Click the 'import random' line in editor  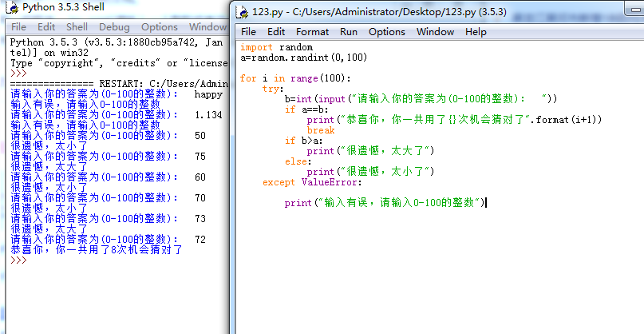(x=276, y=47)
